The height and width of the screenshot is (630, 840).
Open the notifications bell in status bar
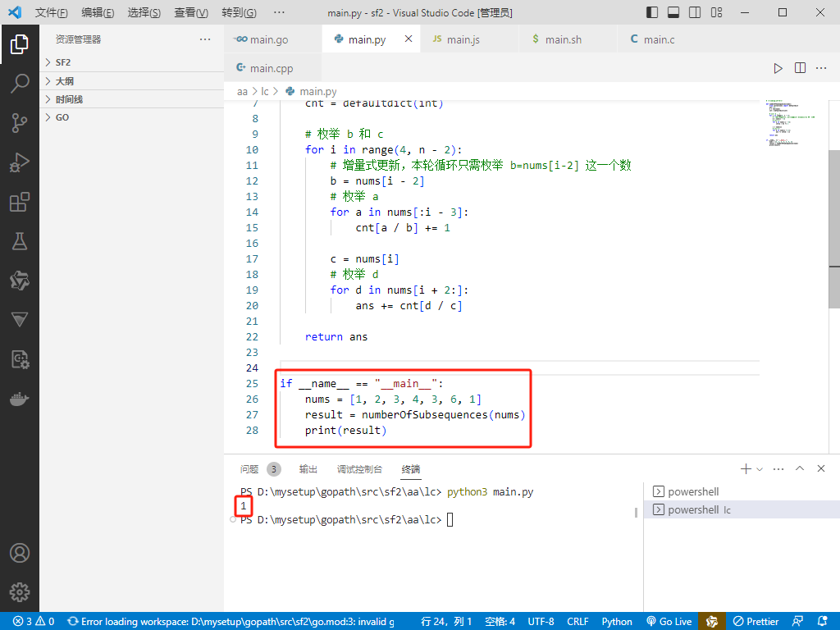click(x=822, y=622)
